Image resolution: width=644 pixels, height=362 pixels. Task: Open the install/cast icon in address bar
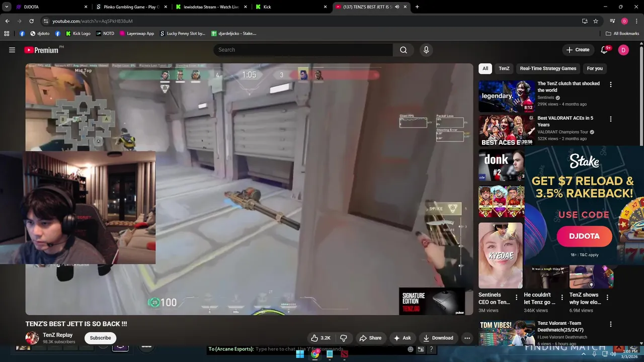click(x=585, y=21)
